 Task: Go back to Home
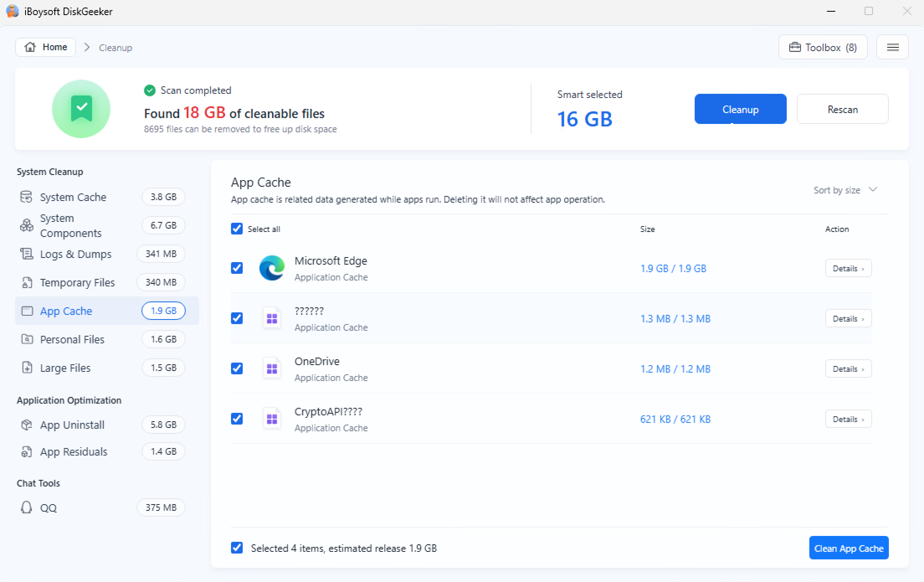[46, 47]
